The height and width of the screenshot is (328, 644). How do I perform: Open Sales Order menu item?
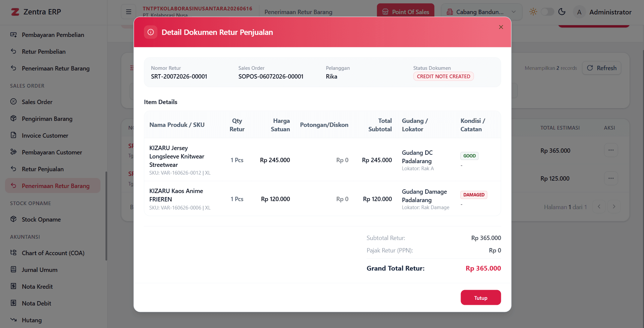53,102
